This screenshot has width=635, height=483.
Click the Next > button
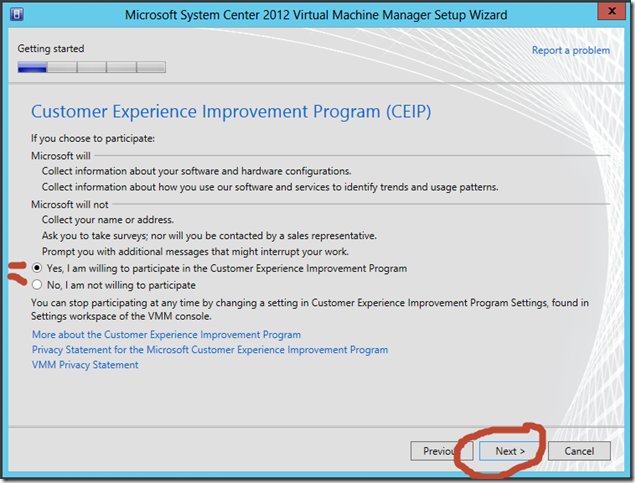pos(510,451)
